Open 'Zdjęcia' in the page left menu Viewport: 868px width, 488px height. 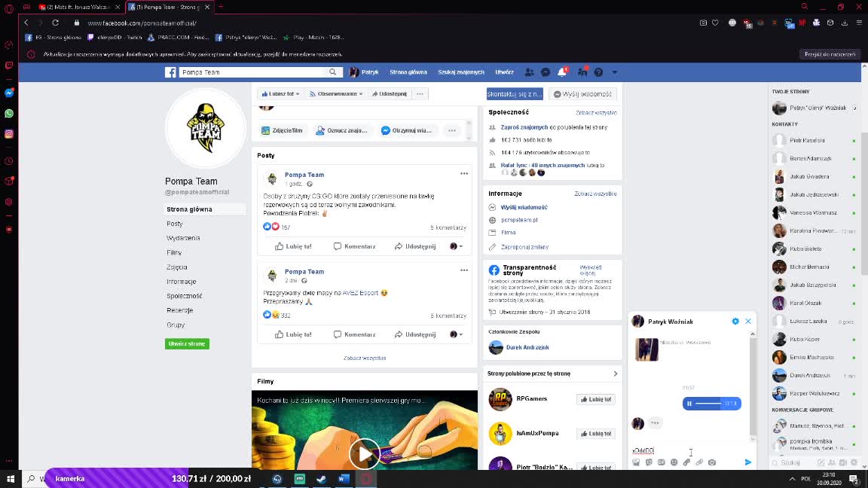tap(176, 267)
